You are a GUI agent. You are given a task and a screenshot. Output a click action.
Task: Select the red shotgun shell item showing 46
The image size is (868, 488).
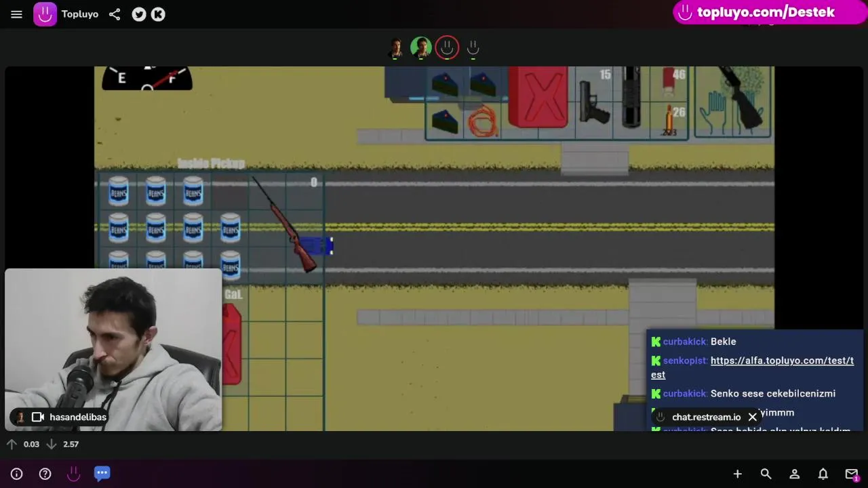pyautogui.click(x=669, y=82)
